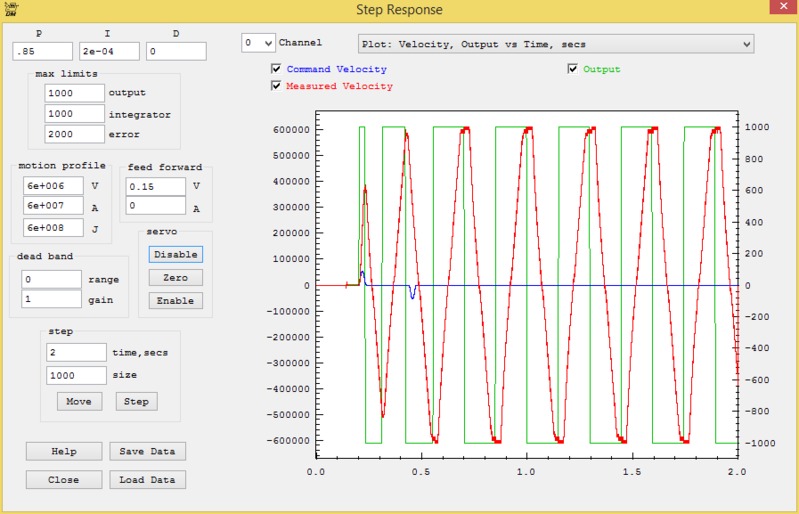Select the I gain input field
Screen dimensions: 799x514
[109, 51]
